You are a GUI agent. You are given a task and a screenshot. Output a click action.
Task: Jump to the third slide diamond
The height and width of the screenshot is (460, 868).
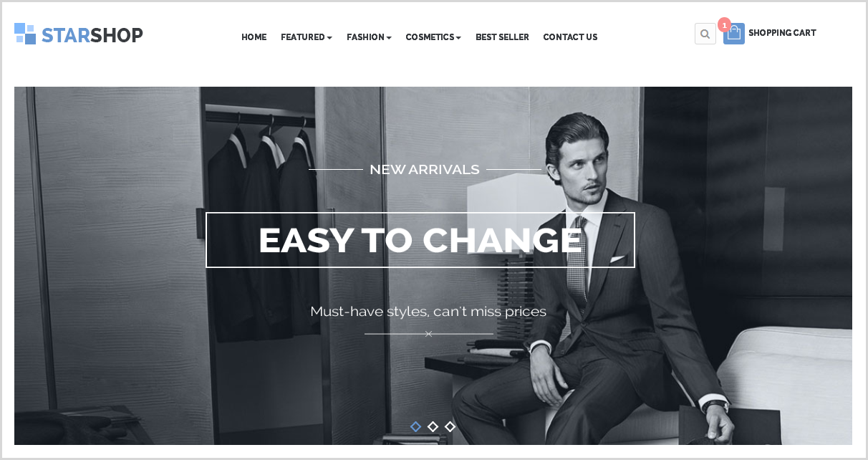[x=450, y=426]
